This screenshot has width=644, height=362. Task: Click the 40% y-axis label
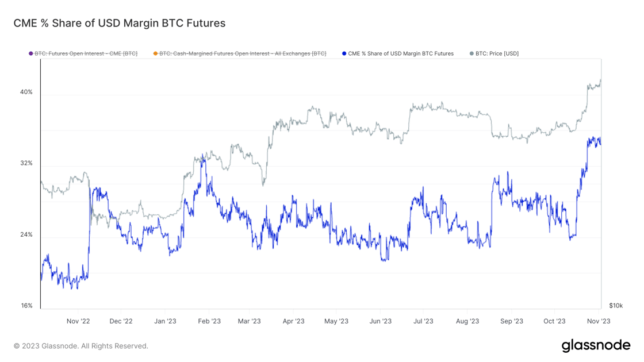pyautogui.click(x=26, y=92)
